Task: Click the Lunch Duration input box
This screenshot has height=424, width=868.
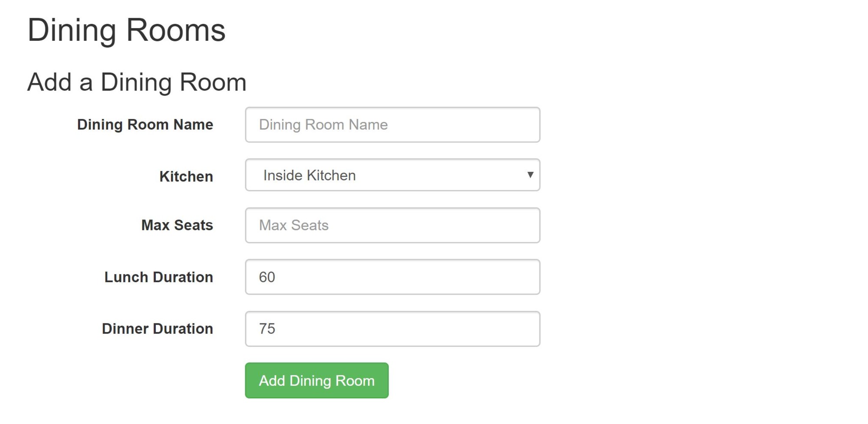Action: click(x=392, y=277)
